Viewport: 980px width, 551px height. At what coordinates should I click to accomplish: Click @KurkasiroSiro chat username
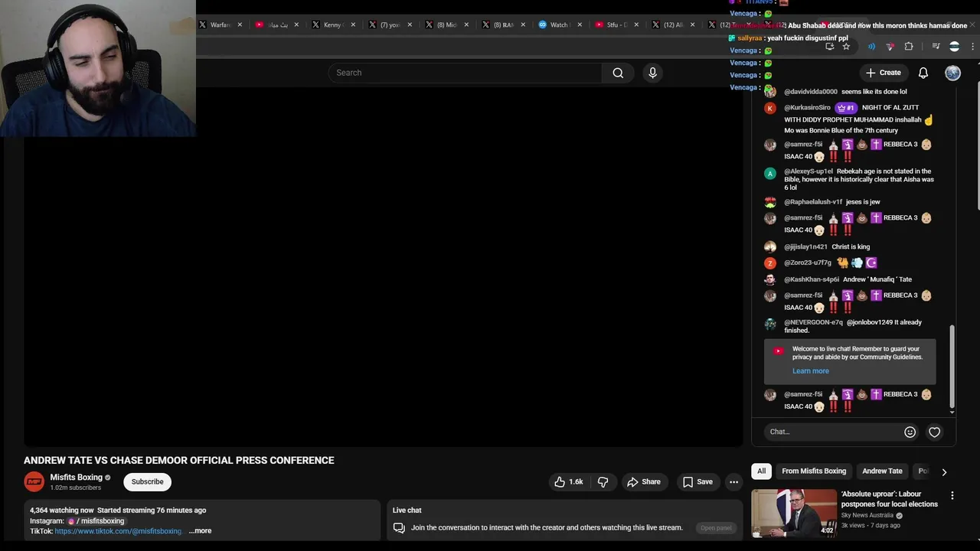click(807, 108)
